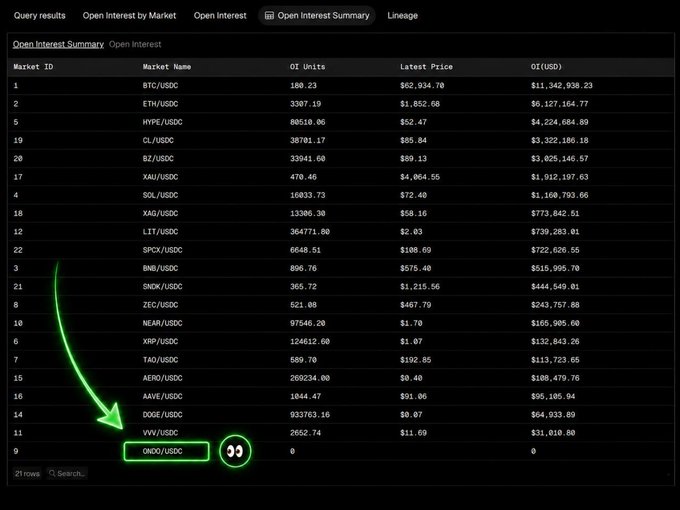Click Market ID 9 cell
This screenshot has width=680, height=510.
pyautogui.click(x=16, y=451)
